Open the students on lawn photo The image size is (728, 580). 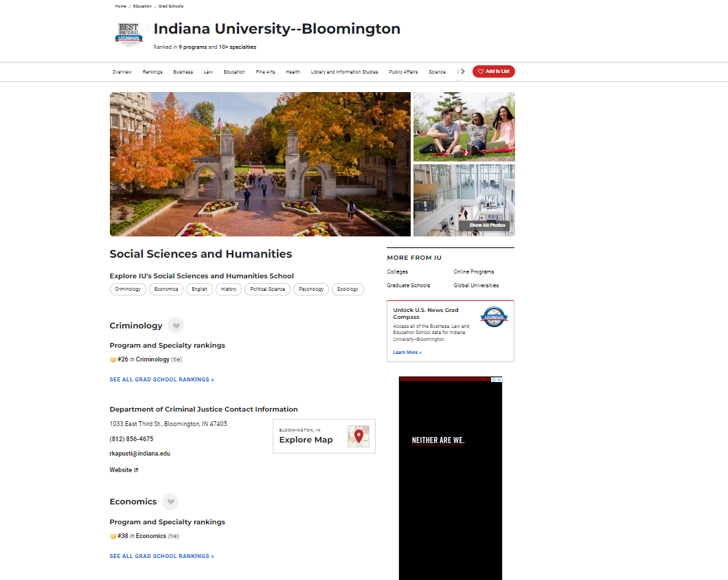pos(464,126)
